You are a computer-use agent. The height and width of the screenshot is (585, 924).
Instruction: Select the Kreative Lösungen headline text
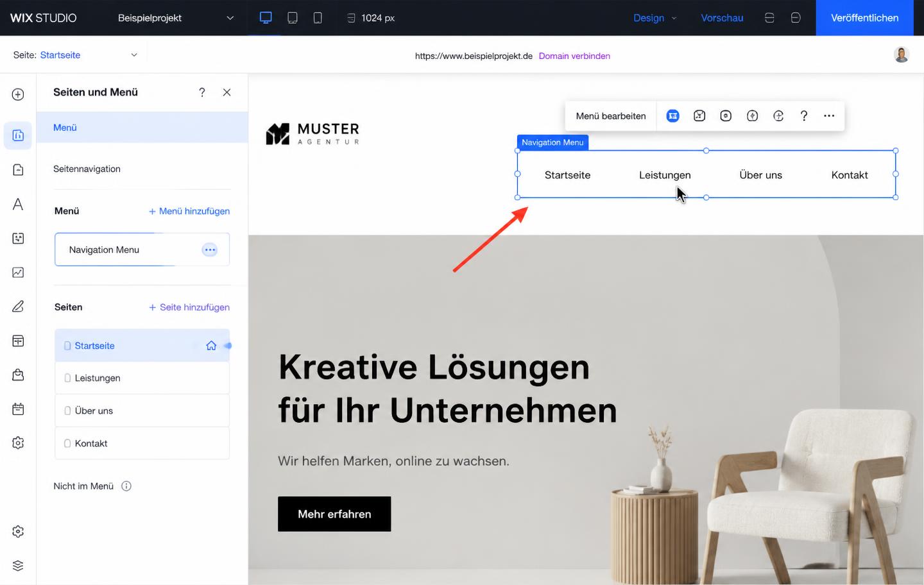[x=447, y=389]
